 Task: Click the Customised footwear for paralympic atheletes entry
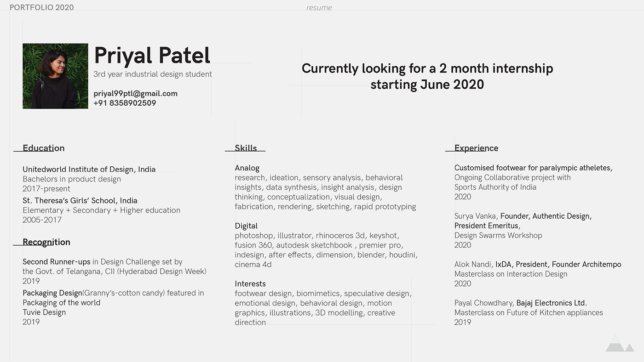pyautogui.click(x=533, y=168)
